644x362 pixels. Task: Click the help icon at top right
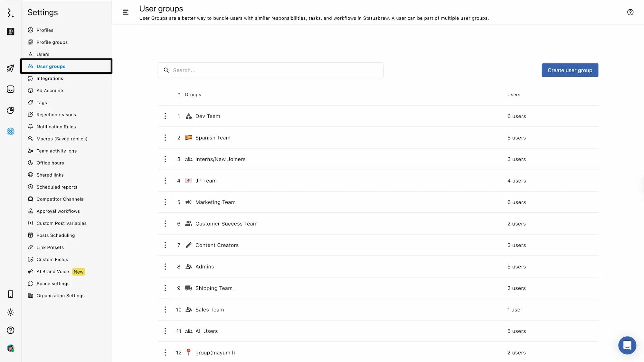[630, 12]
